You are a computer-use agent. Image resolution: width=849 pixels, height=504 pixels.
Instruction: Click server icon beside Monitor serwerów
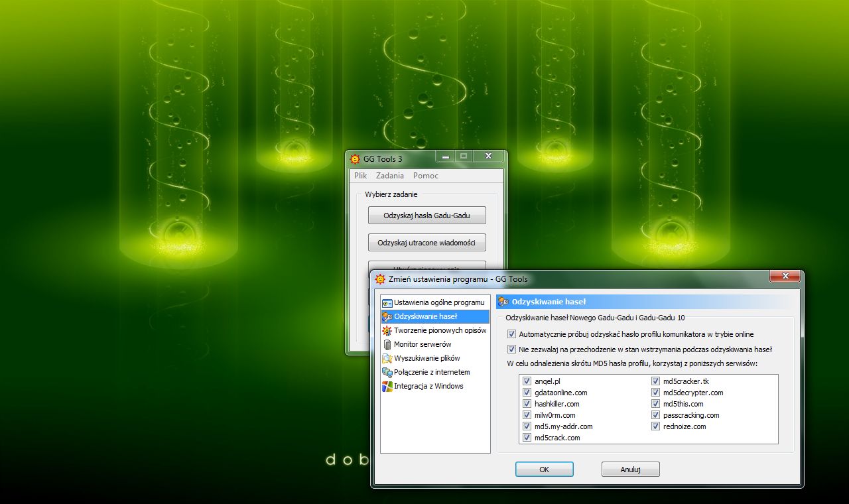pyautogui.click(x=387, y=344)
